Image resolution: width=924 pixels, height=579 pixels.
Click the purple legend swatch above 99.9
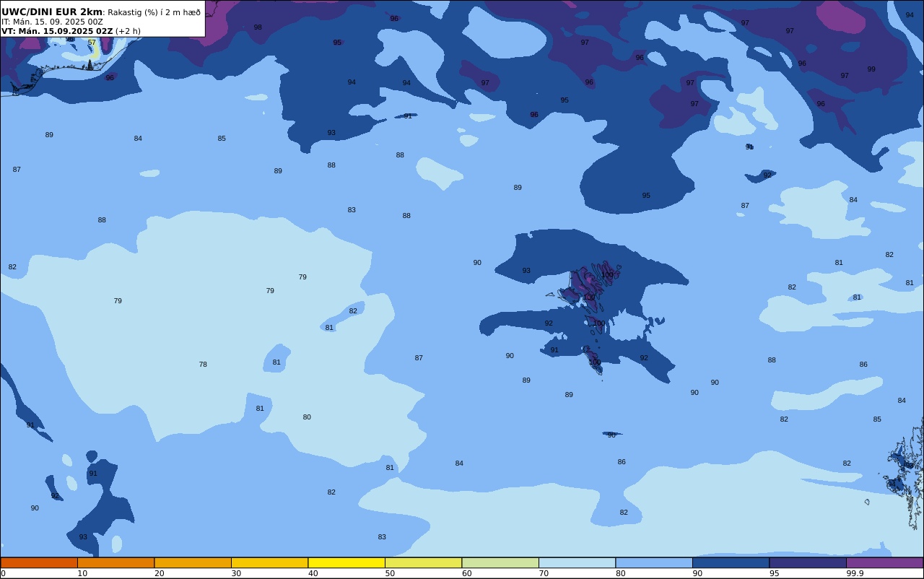pos(884,562)
